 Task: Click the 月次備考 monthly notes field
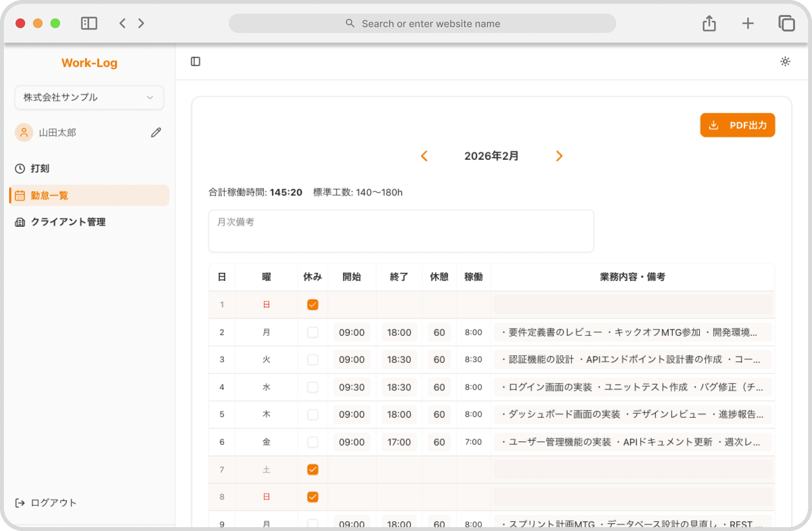pos(401,231)
